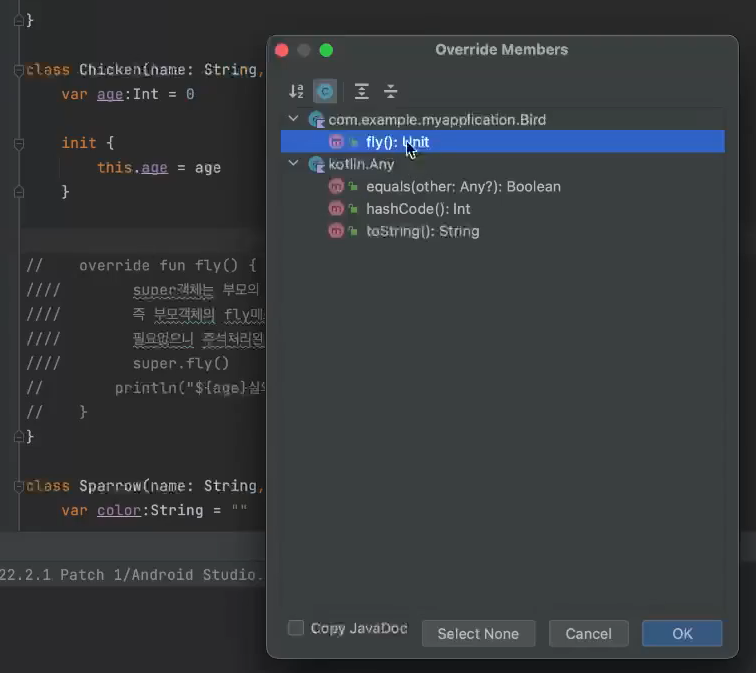Enable the Copy JavaDoc checkbox
756x673 pixels.
pyautogui.click(x=296, y=628)
